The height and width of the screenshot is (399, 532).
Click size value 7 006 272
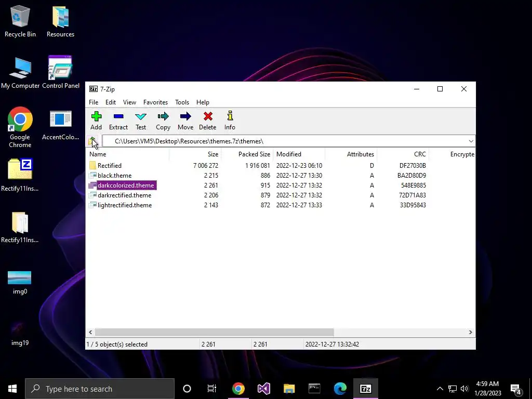click(206, 166)
